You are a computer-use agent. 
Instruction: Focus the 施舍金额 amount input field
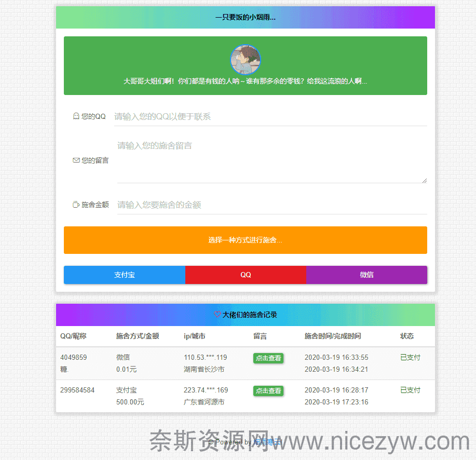272,205
